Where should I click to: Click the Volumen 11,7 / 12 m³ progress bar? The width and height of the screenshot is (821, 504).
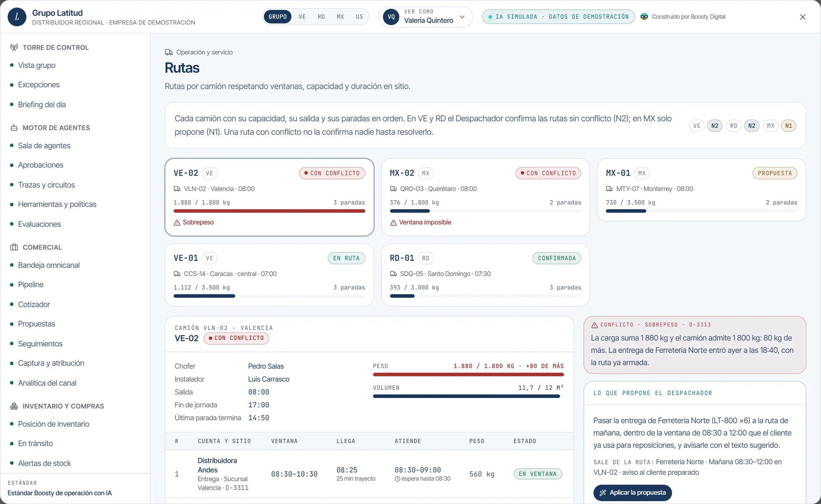tap(468, 396)
